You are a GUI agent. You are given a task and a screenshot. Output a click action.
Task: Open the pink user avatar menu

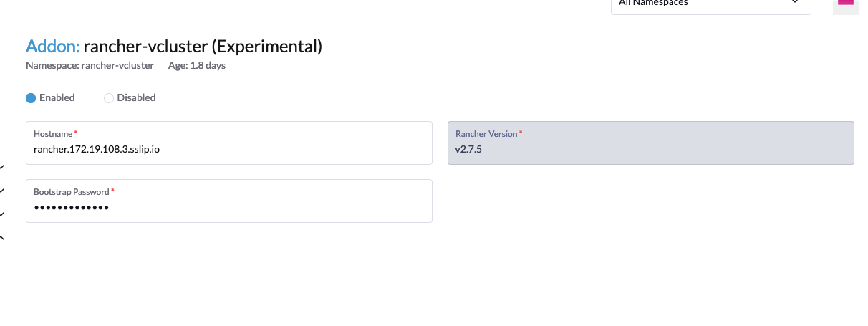click(x=845, y=3)
